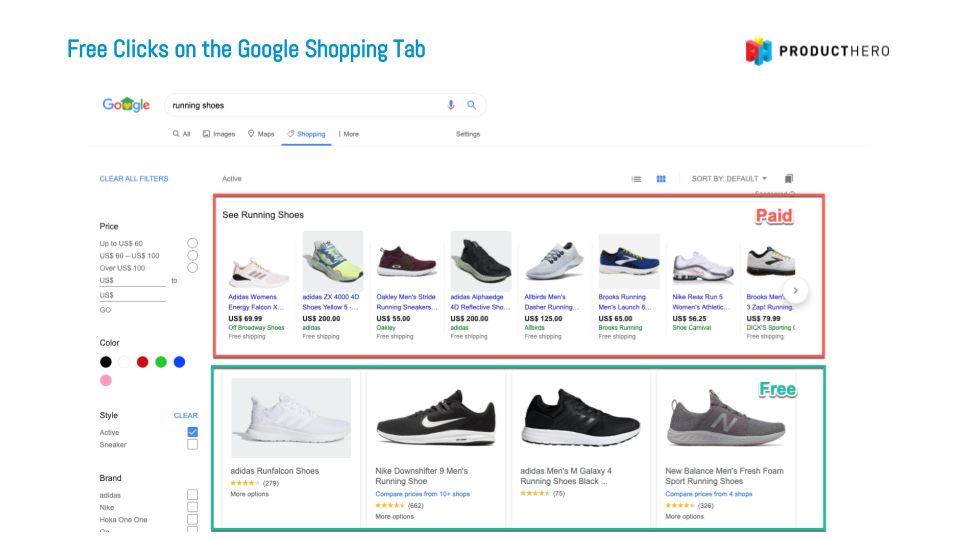Click the Adidas Energy Falcon shoe image
The width and height of the screenshot is (960, 540).
(x=258, y=272)
